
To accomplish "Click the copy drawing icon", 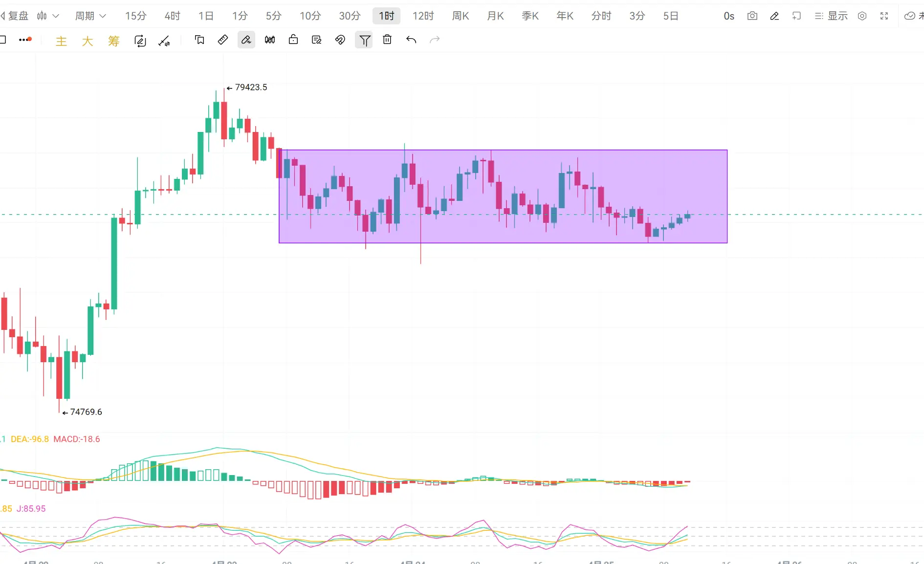I will tap(199, 40).
